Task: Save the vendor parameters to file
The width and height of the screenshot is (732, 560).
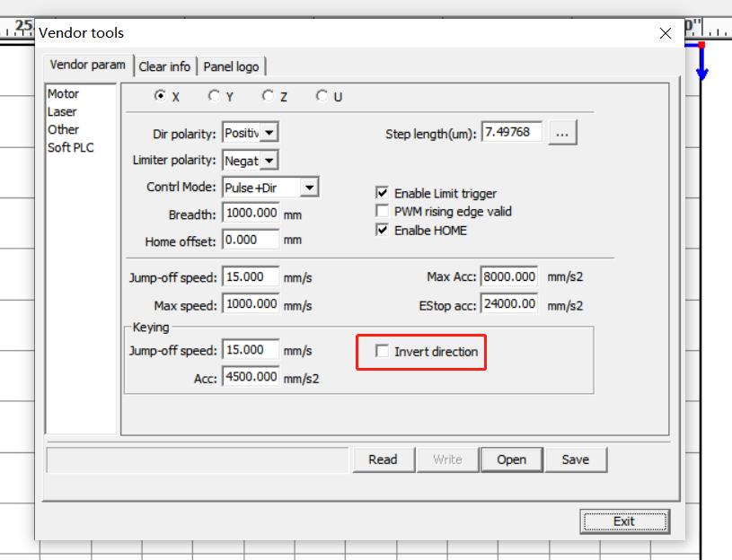Action: [x=576, y=459]
